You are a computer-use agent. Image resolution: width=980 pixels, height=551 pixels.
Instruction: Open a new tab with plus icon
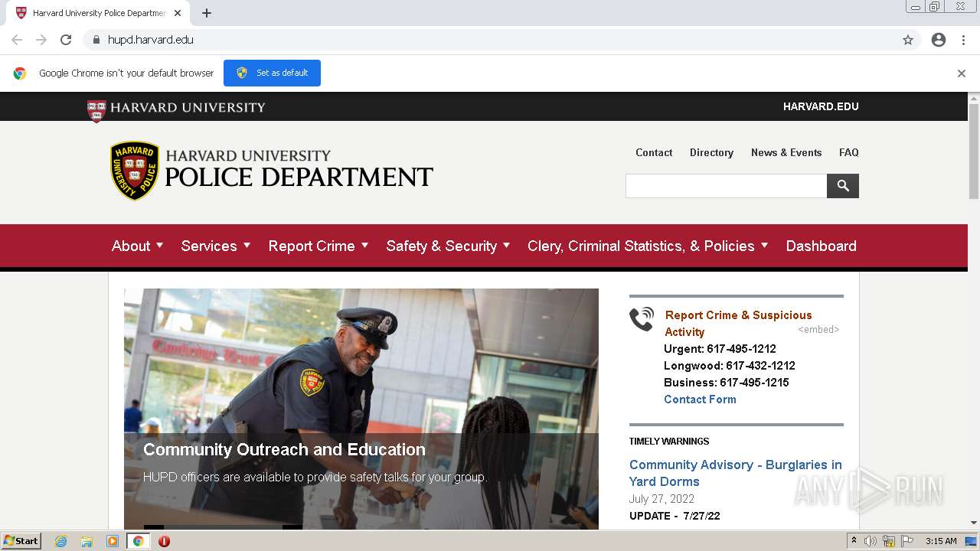207,13
